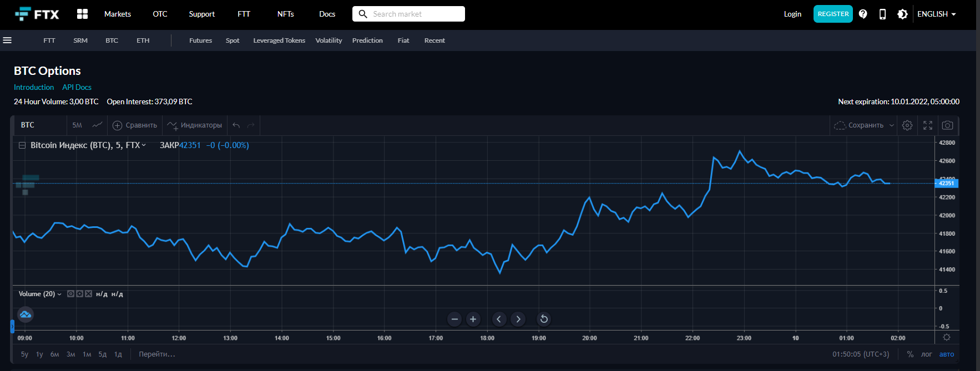Click the REGISTER button
Image resolution: width=980 pixels, height=371 pixels.
click(833, 14)
